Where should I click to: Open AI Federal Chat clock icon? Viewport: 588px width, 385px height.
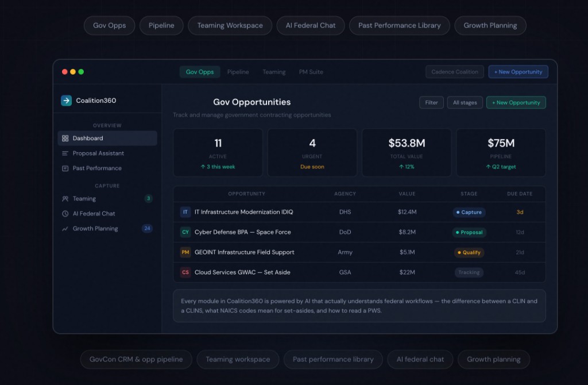[65, 214]
